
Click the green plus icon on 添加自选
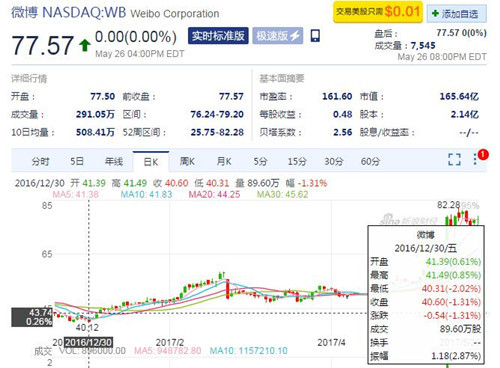coord(435,13)
